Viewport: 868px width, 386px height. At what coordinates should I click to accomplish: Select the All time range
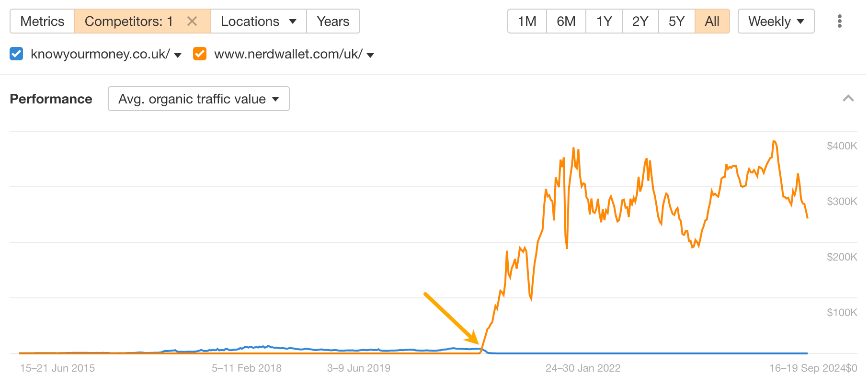712,21
